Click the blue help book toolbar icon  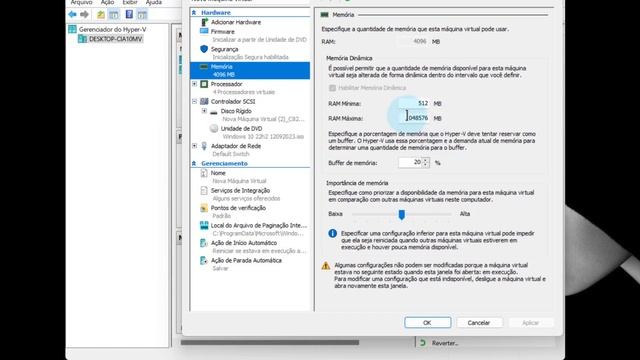point(129,15)
